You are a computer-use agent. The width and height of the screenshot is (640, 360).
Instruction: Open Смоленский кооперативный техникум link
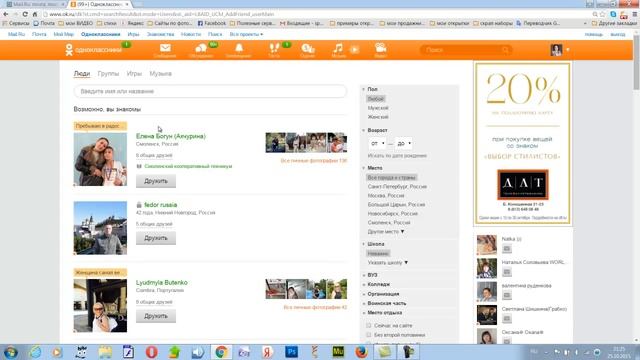coord(188,166)
